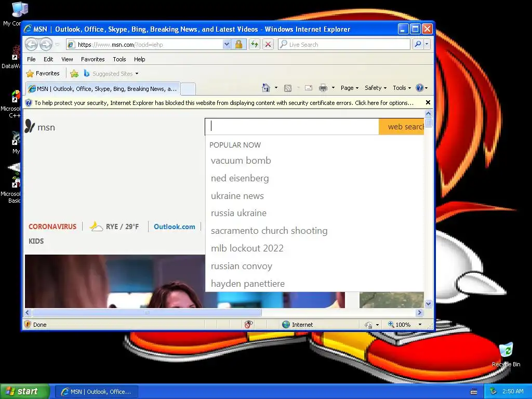The height and width of the screenshot is (399, 532).
Task: Click the Live Search input field
Action: [344, 45]
